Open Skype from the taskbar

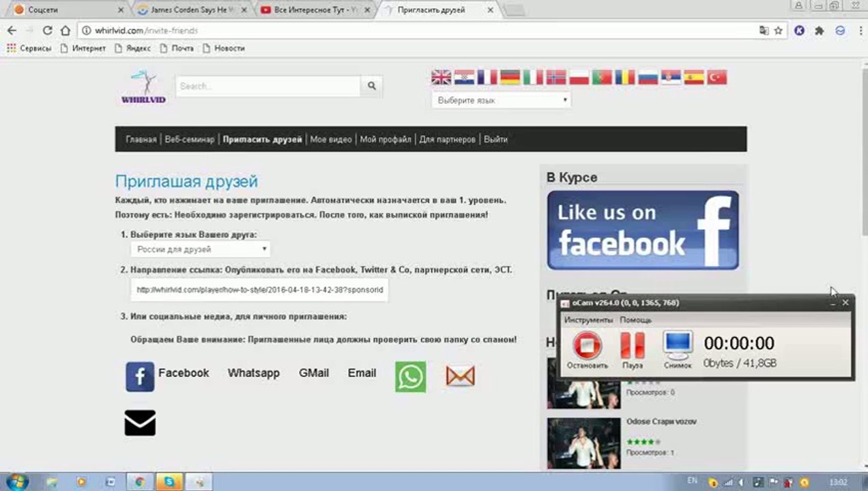pyautogui.click(x=169, y=482)
